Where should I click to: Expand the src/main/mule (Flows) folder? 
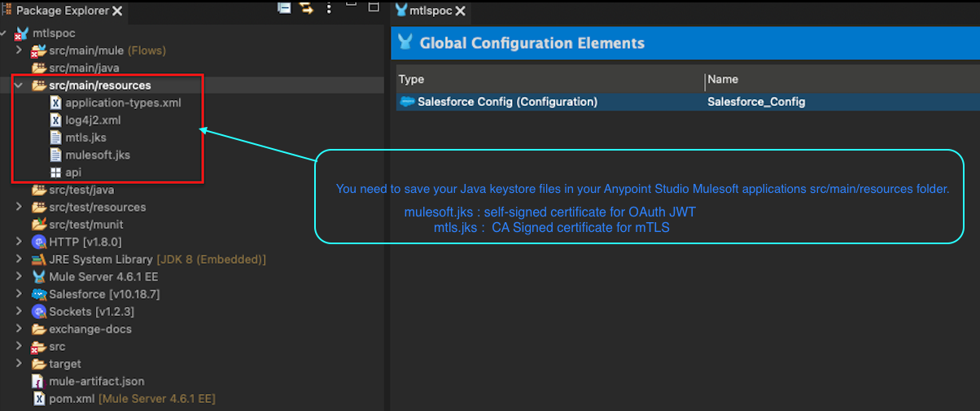coord(20,50)
